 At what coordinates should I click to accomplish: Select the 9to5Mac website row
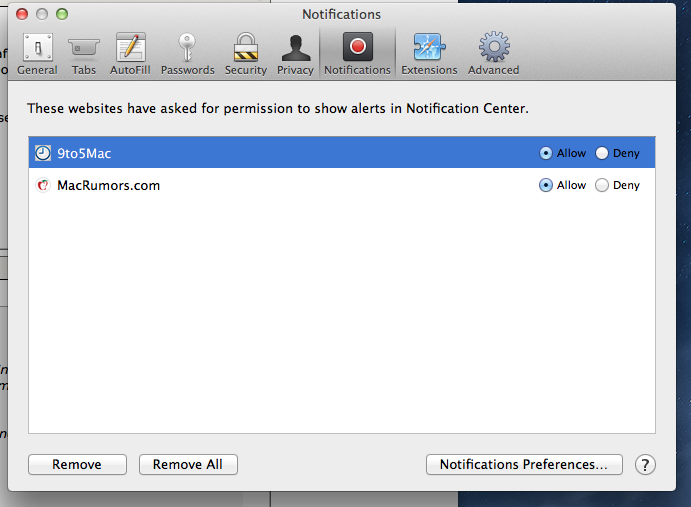coord(342,153)
